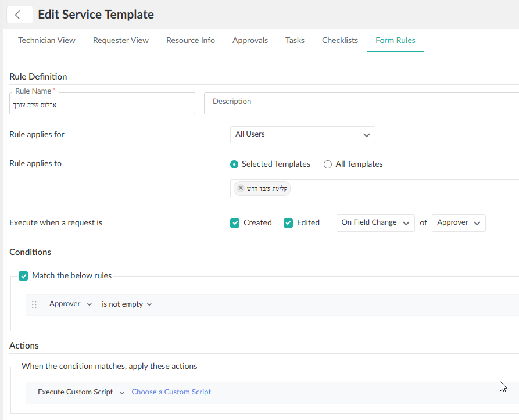
Task: Grab the drag handle beside Approver condition
Action: (34, 304)
